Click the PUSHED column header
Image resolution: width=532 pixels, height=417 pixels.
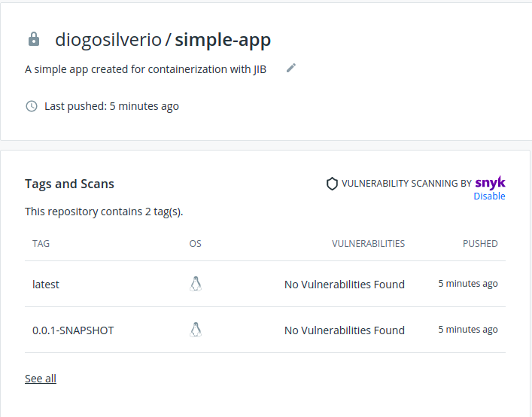(480, 244)
